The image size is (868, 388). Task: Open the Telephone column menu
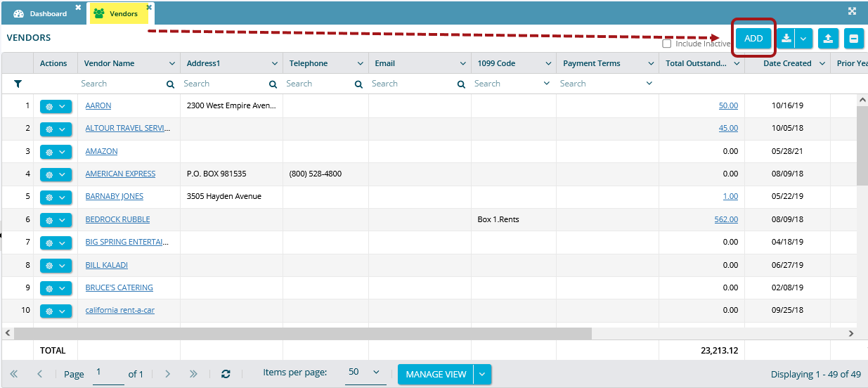[361, 63]
